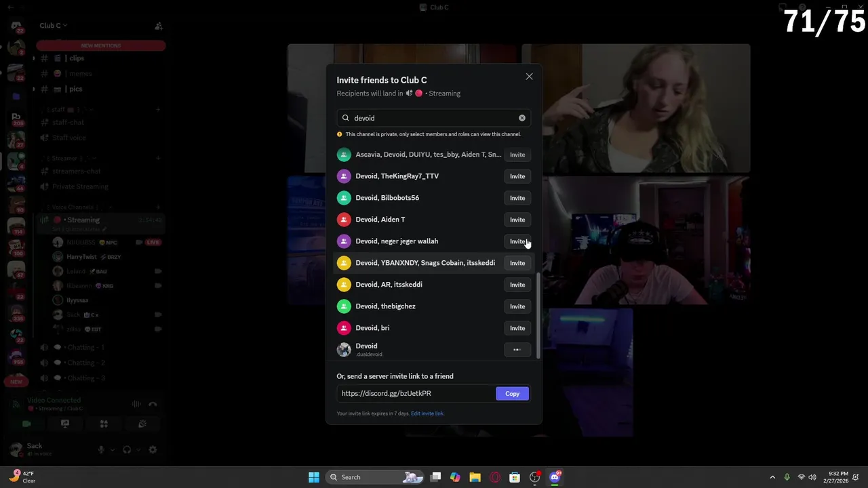Invite Devoid, bri group
This screenshot has height=488, width=868.
click(517, 328)
